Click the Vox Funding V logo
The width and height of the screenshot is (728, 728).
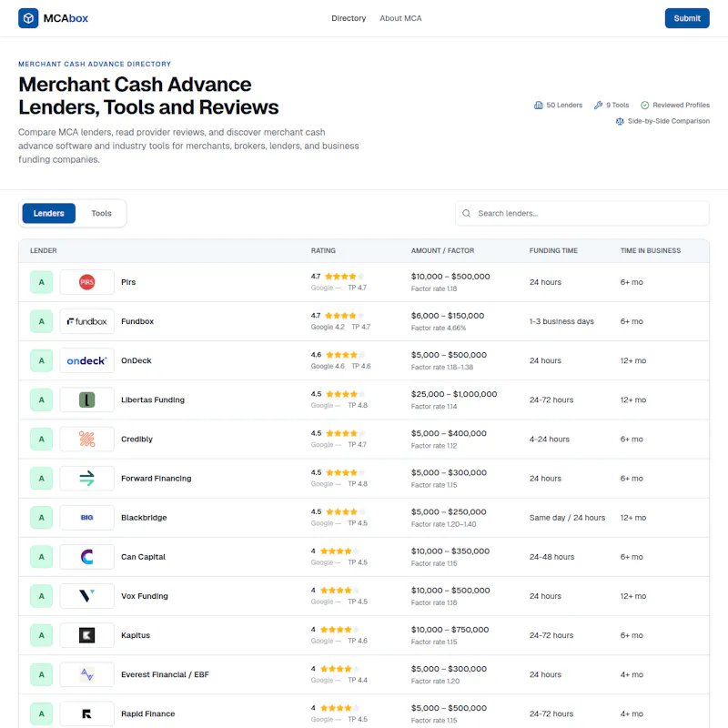point(86,596)
